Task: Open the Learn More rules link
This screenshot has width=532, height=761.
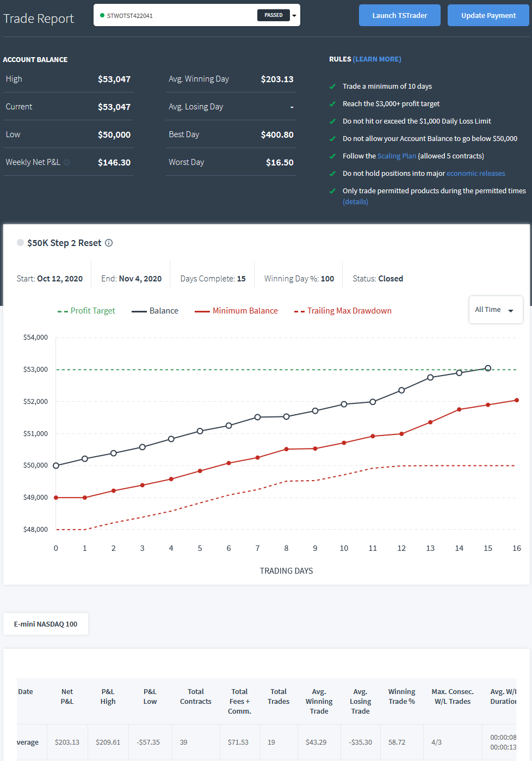Action: tap(377, 59)
